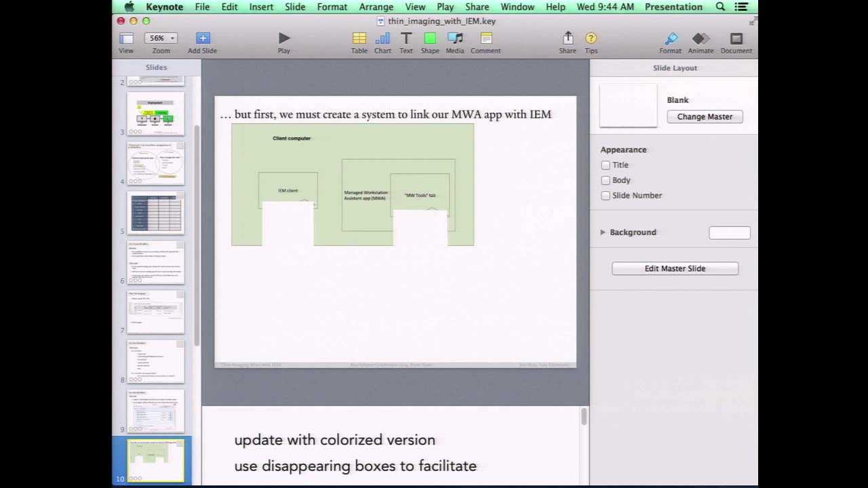Click the Presentation user menu
This screenshot has height=488, width=868.
(x=673, y=7)
